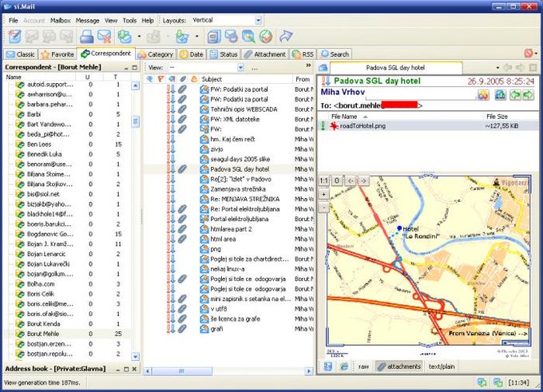Switch to the Attachment tab
The height and width of the screenshot is (392, 543).
(264, 54)
